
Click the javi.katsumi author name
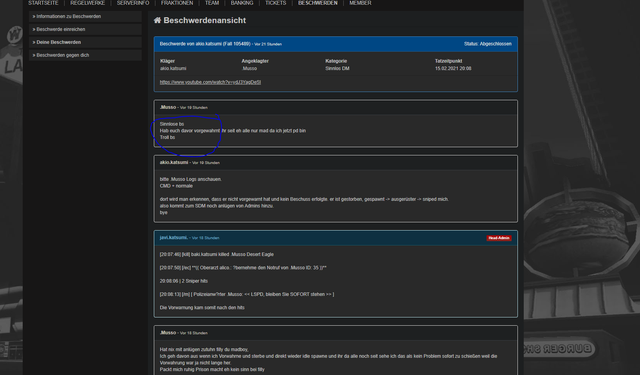pyautogui.click(x=173, y=237)
